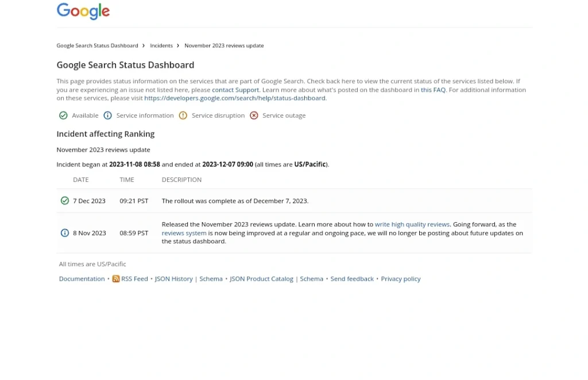This screenshot has width=588, height=380.
Task: Open the JSON History link
Action: coord(173,278)
